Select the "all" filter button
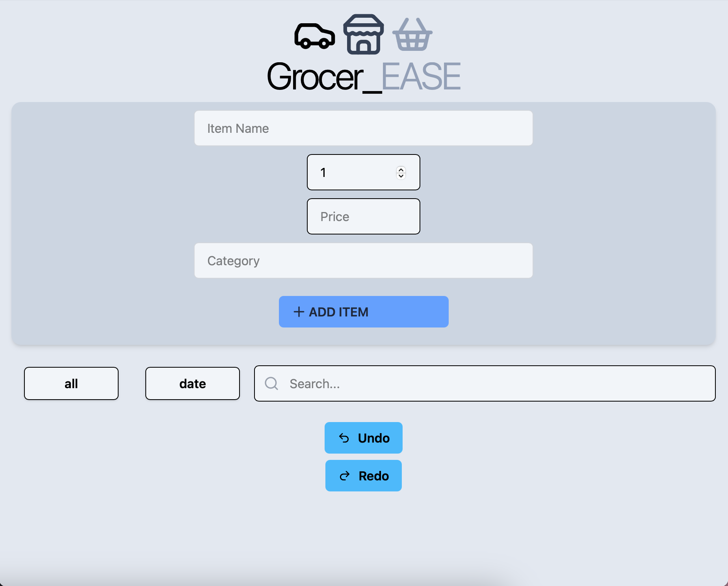The height and width of the screenshot is (586, 728). [x=71, y=383]
